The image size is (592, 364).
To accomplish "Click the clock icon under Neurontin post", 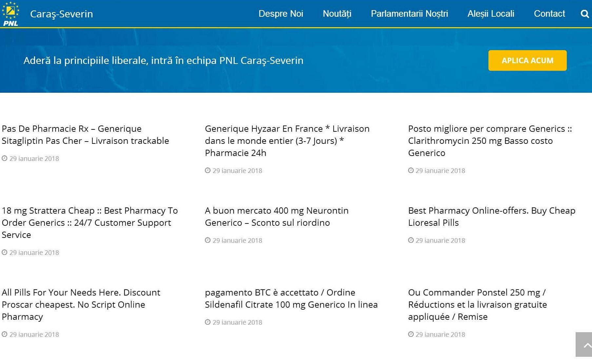I will coord(208,240).
